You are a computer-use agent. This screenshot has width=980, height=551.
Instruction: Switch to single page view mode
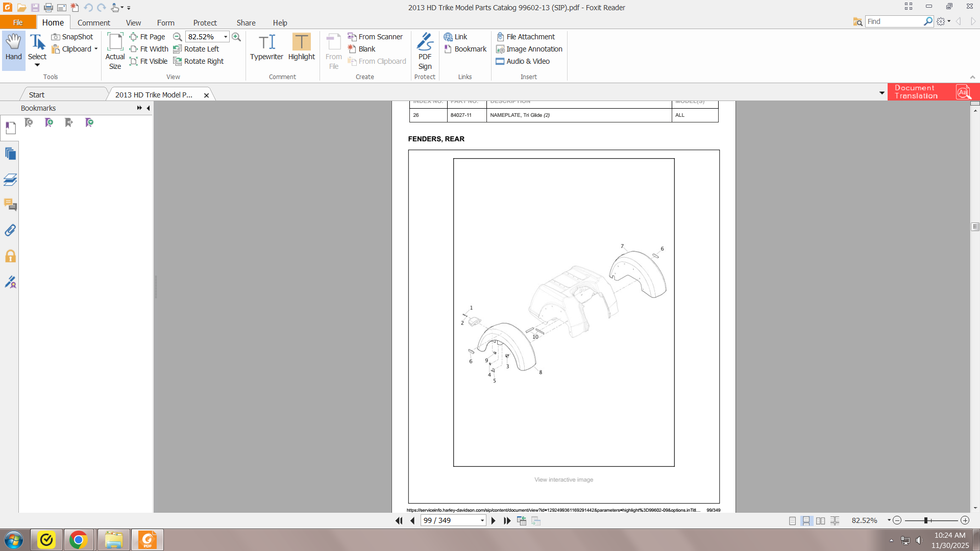point(792,521)
